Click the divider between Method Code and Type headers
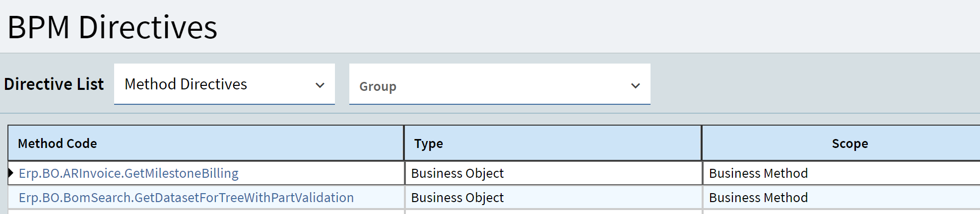The image size is (980, 214). click(x=404, y=143)
